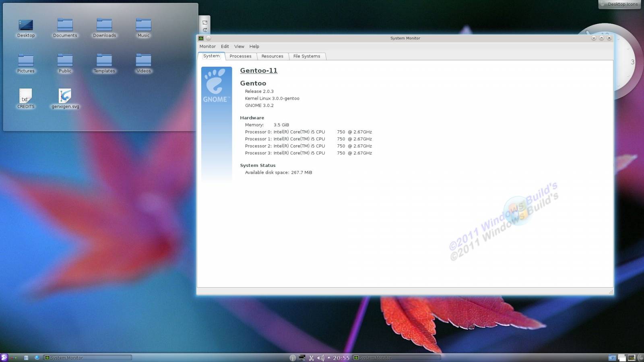Switch to the Resources tab
Image resolution: width=644 pixels, height=362 pixels.
click(x=272, y=56)
